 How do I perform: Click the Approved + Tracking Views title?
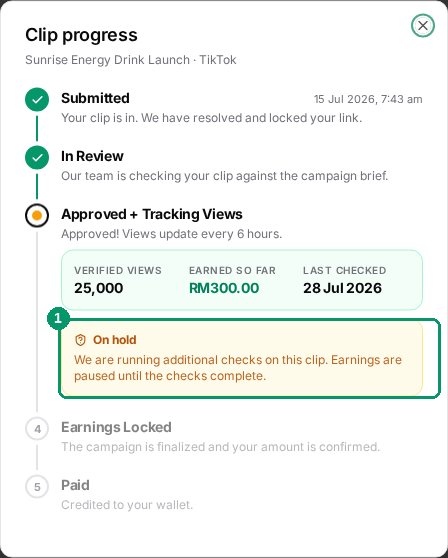pyautogui.click(x=152, y=214)
